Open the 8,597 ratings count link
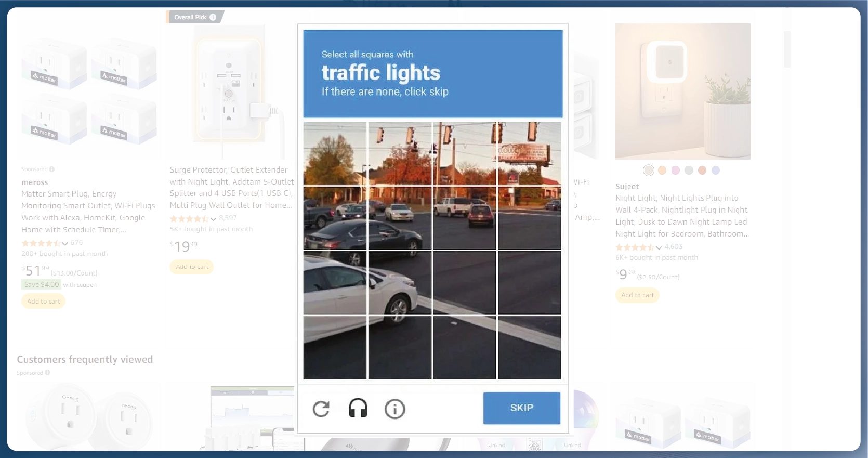Screen dimensions: 868x458 click(228, 218)
